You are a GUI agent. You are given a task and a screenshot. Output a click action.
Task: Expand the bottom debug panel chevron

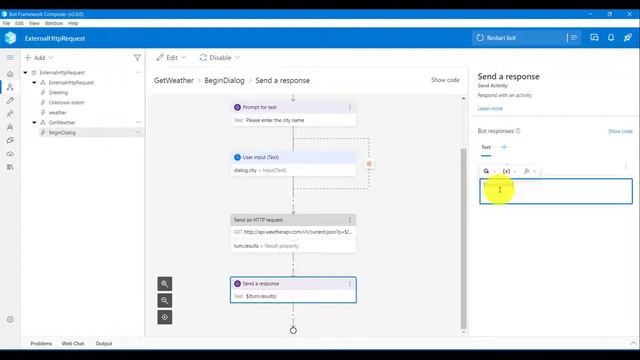(x=633, y=343)
